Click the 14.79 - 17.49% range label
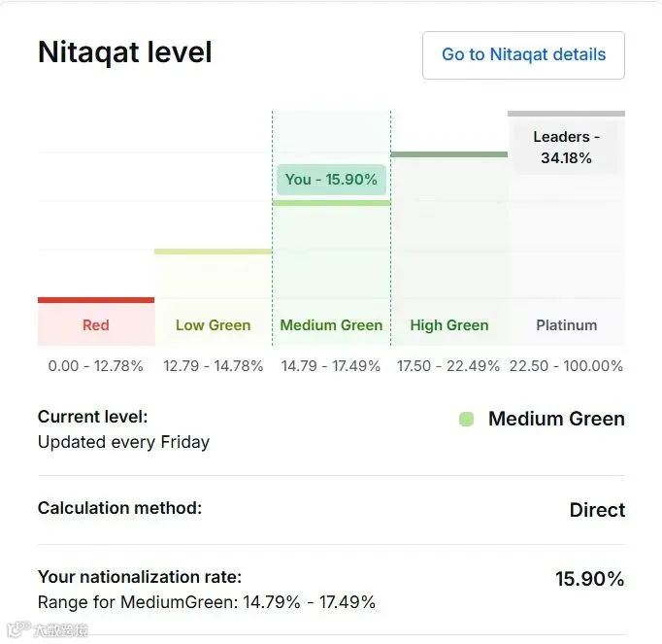The height and width of the screenshot is (644, 662). click(x=331, y=366)
